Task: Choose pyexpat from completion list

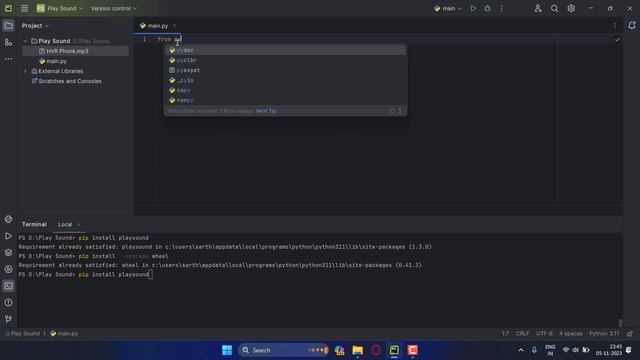Action: coord(285,70)
